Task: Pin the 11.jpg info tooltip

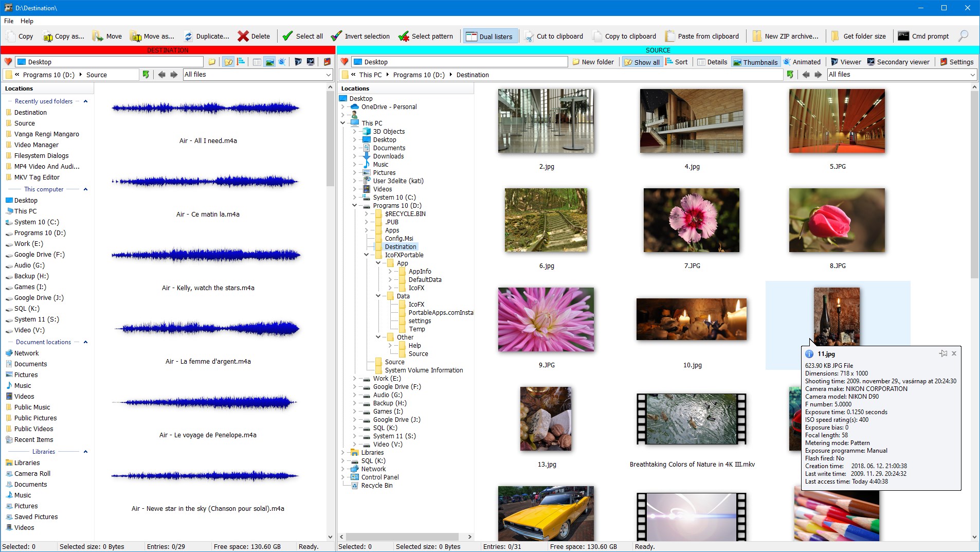Action: [x=943, y=353]
